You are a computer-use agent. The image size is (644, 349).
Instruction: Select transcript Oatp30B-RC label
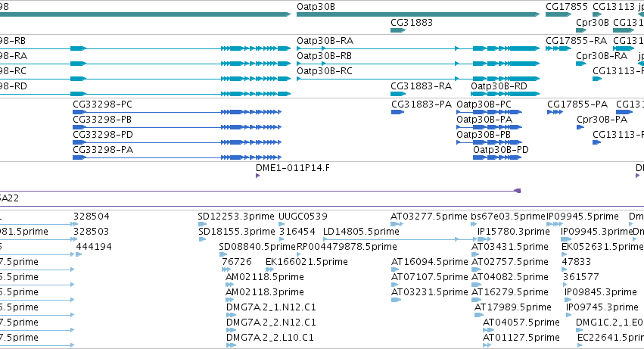coord(325,71)
